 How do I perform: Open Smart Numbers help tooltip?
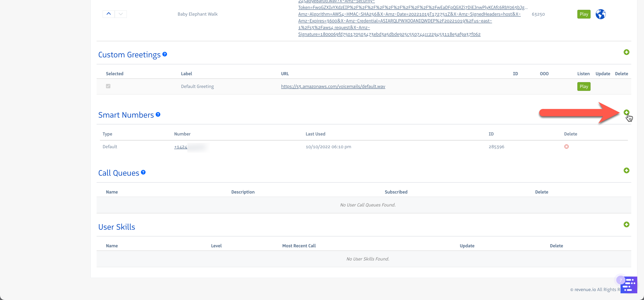point(158,114)
